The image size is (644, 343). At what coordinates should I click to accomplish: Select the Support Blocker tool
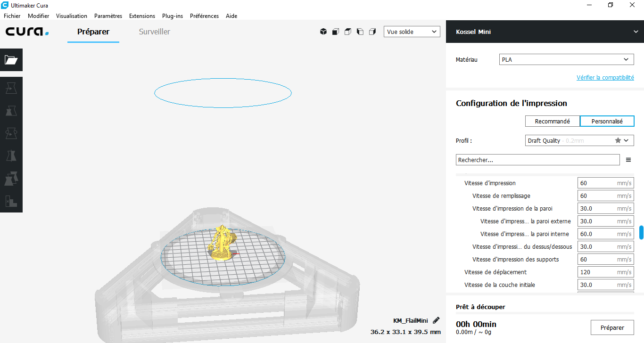(11, 201)
